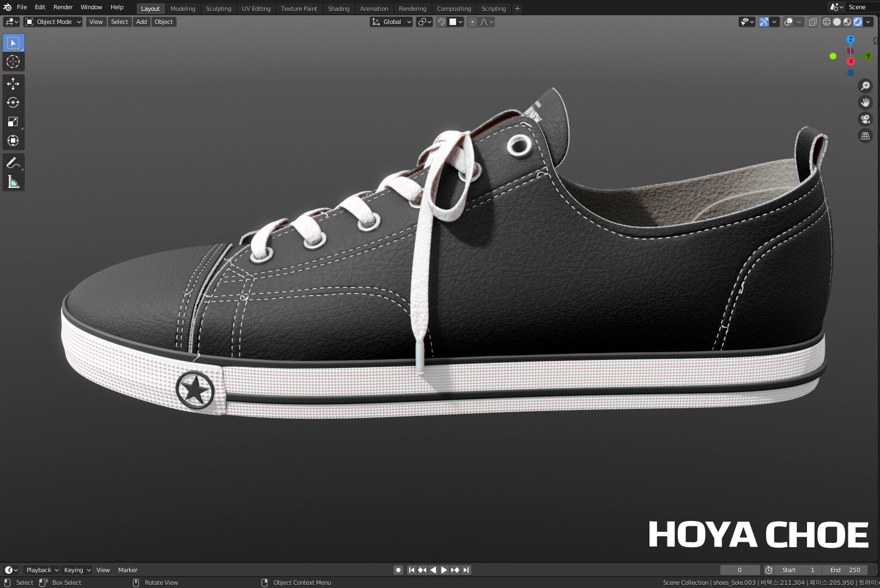Toggle X-Ray view mode
880x588 pixels.
tap(812, 22)
